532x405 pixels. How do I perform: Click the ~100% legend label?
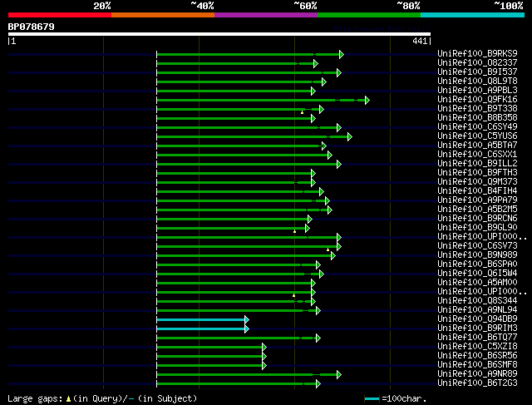tap(509, 6)
